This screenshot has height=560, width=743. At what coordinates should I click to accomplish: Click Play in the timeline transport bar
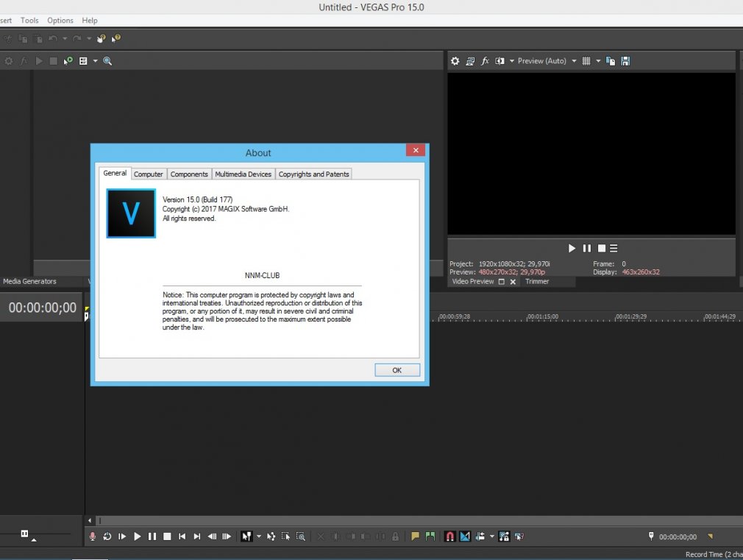tap(138, 536)
